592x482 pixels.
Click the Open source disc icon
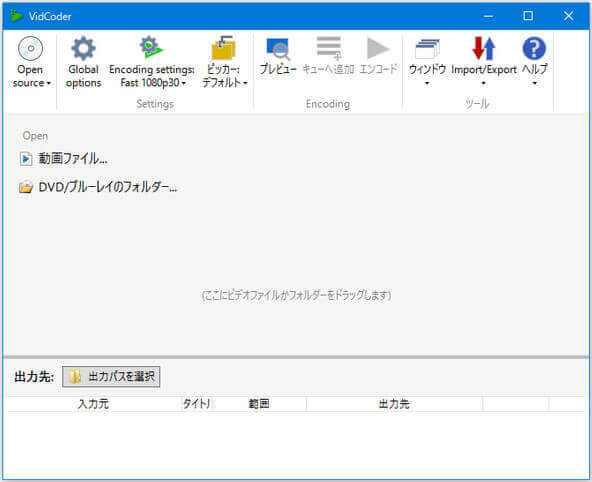pos(30,49)
